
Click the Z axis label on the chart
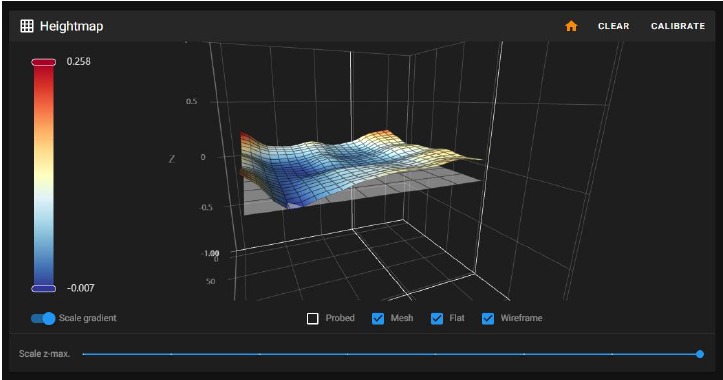172,159
